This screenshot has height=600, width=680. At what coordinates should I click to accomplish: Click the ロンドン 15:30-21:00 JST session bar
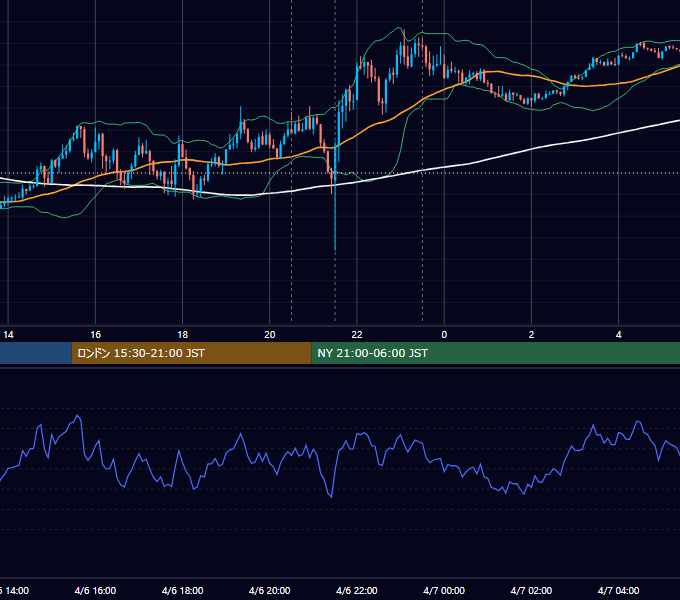[x=191, y=353]
